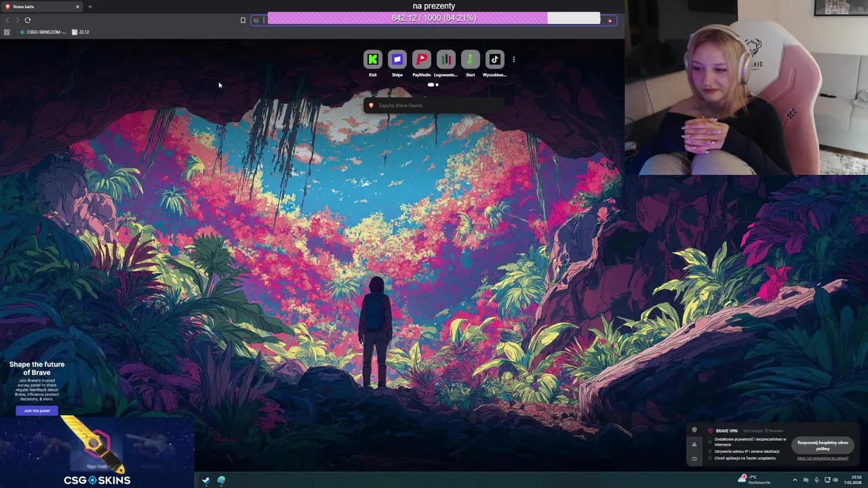This screenshot has width=868, height=488.
Task: Focus the Zapytaj Brave Search field
Action: pos(434,105)
